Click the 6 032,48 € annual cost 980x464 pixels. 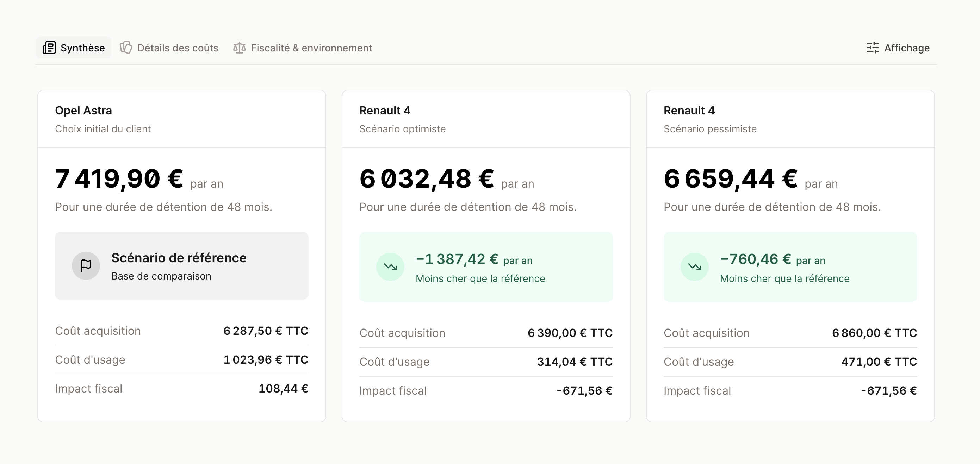pos(427,178)
